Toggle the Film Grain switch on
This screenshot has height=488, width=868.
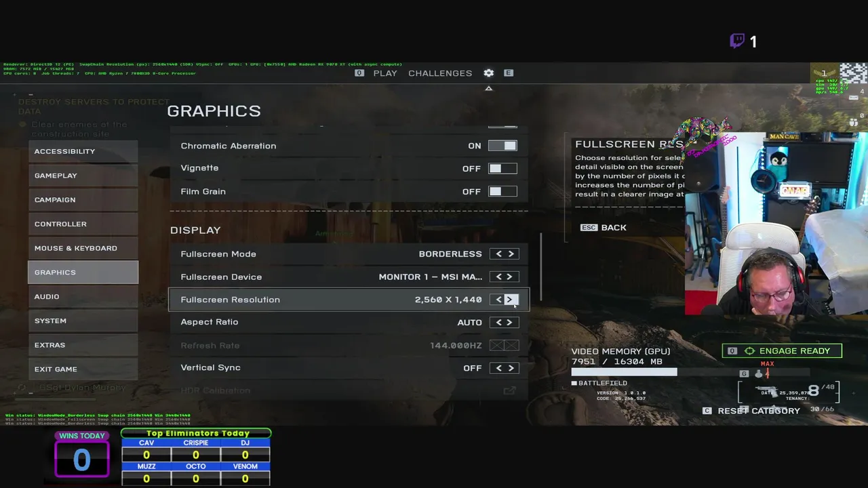point(502,191)
